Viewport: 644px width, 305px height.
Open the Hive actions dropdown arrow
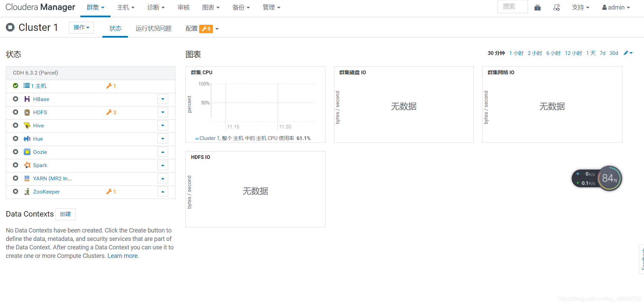pyautogui.click(x=163, y=125)
